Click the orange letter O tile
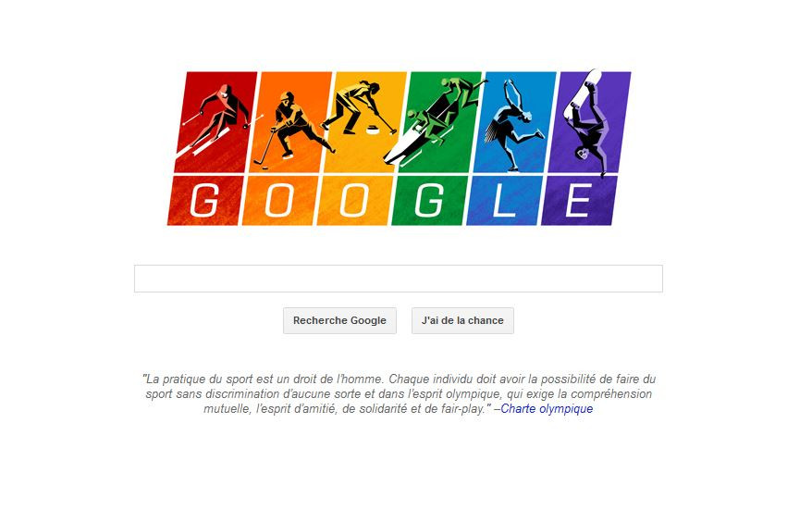812x510 pixels. pos(279,201)
